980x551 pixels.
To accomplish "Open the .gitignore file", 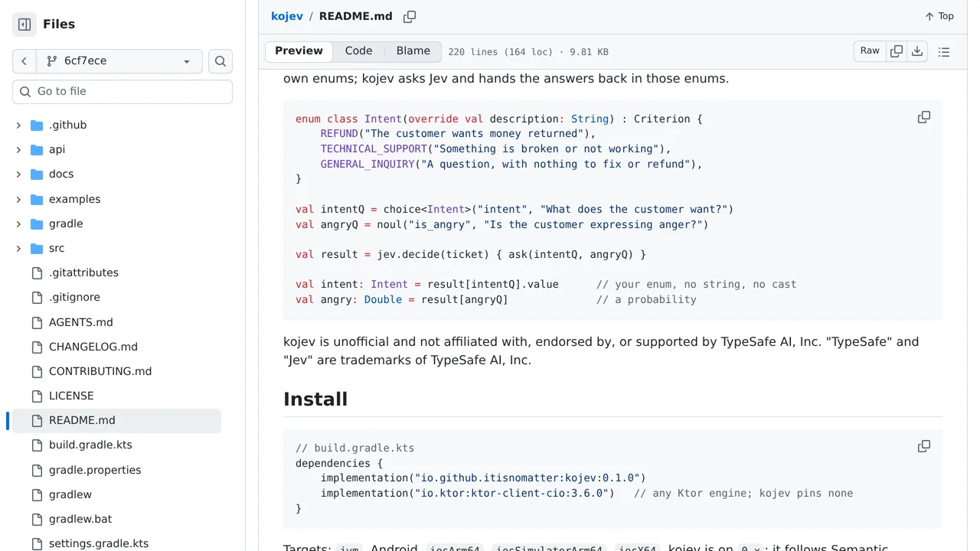I will 74,298.
